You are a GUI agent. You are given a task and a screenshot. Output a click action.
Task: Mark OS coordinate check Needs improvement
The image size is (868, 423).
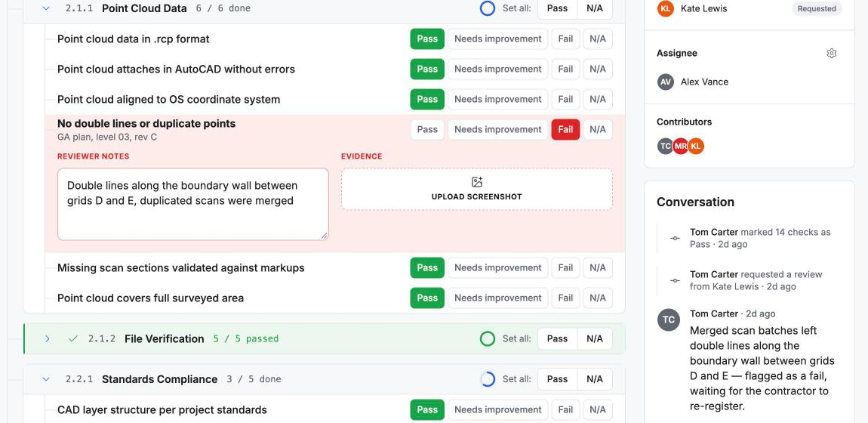coord(497,99)
